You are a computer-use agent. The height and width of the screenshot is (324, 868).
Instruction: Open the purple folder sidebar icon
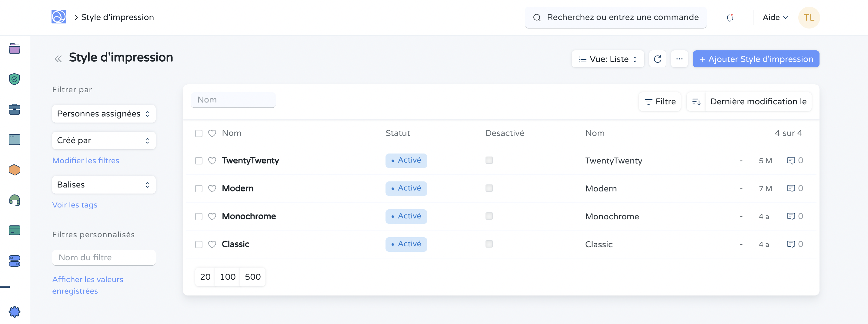[x=15, y=49]
